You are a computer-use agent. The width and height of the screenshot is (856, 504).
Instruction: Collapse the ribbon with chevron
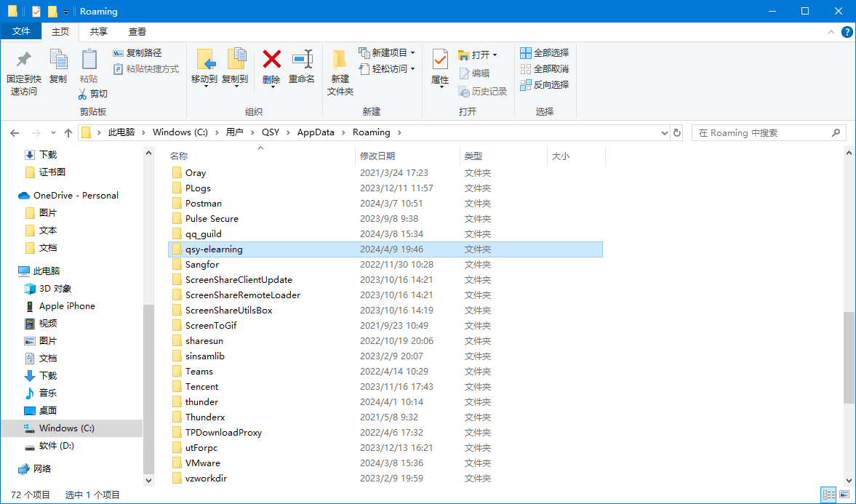(x=831, y=32)
